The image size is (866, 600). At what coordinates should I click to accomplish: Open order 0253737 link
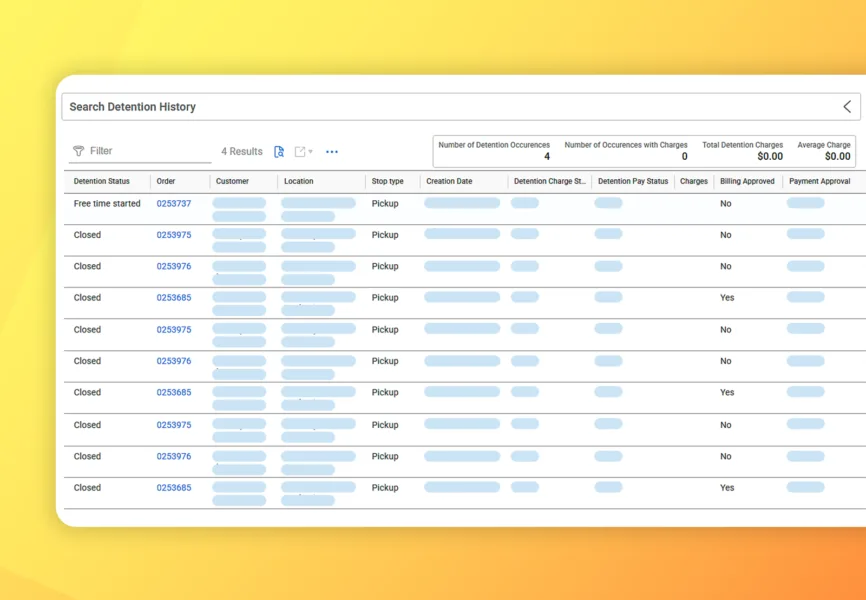coord(173,203)
